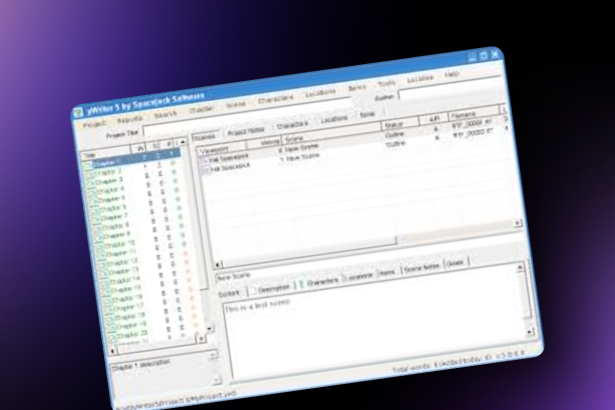The image size is (615, 410).
Task: Switch to the Goals tab
Action: click(455, 263)
